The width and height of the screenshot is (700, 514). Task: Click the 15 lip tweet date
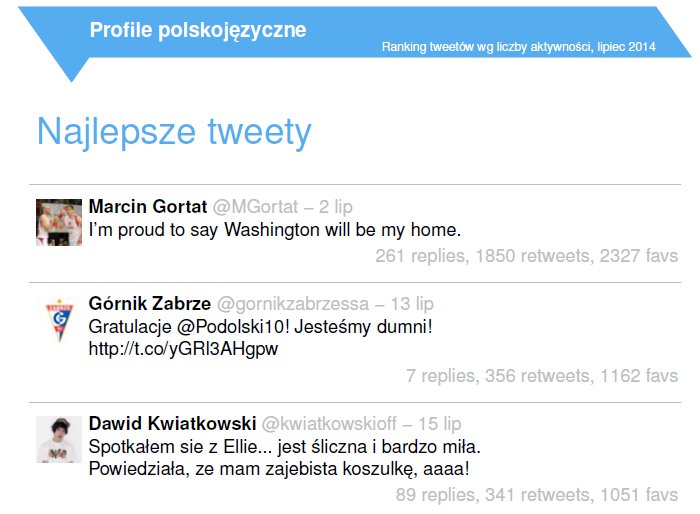pos(439,421)
